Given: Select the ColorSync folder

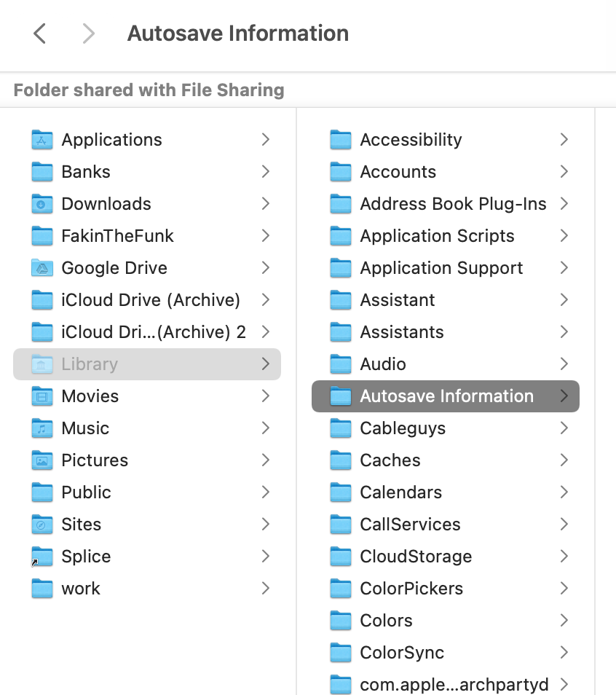Looking at the screenshot, I should coord(446,653).
